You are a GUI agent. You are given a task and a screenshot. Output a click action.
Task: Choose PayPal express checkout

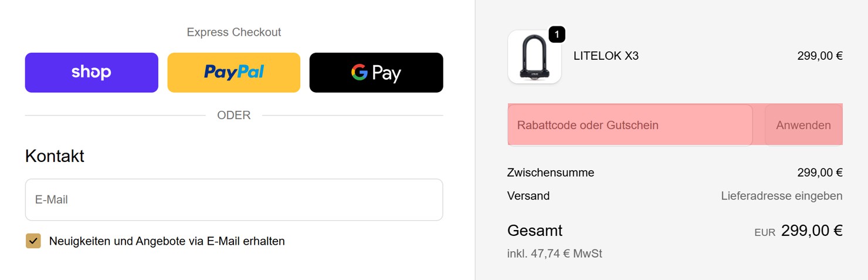tap(233, 72)
